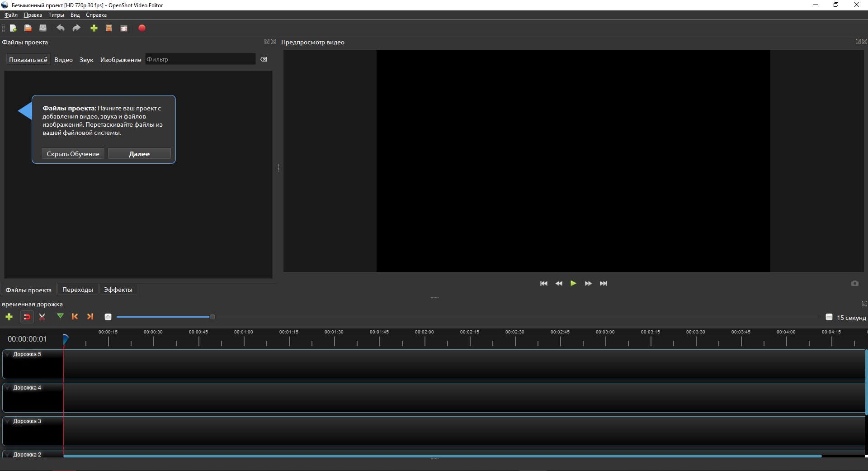Expand the Дорожка 2 track menu arrow
The height and width of the screenshot is (471, 868).
point(8,454)
